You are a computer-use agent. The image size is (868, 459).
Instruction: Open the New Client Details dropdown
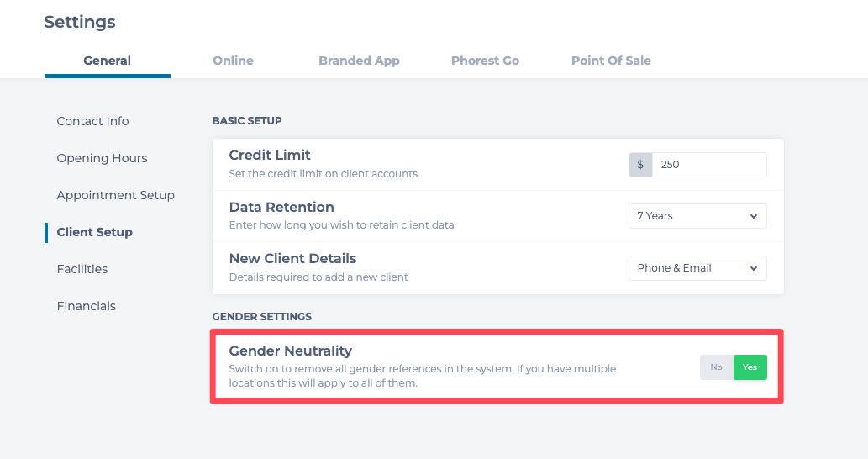(x=697, y=268)
